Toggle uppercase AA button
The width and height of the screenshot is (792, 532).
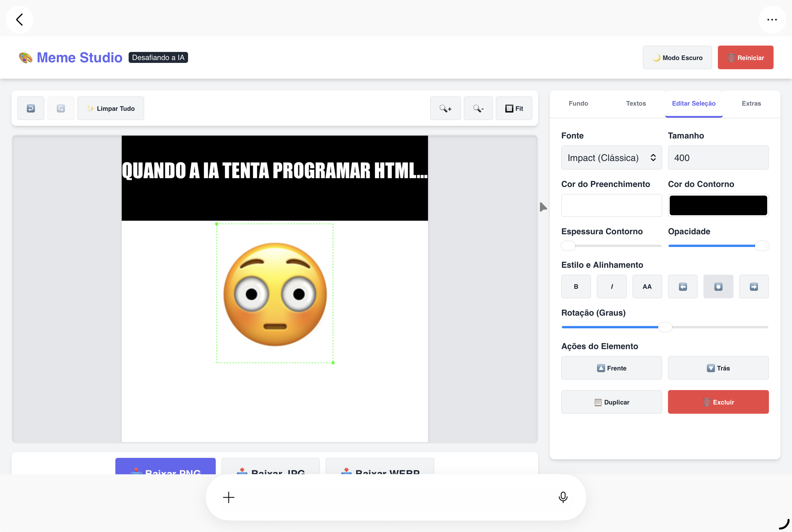pos(647,286)
